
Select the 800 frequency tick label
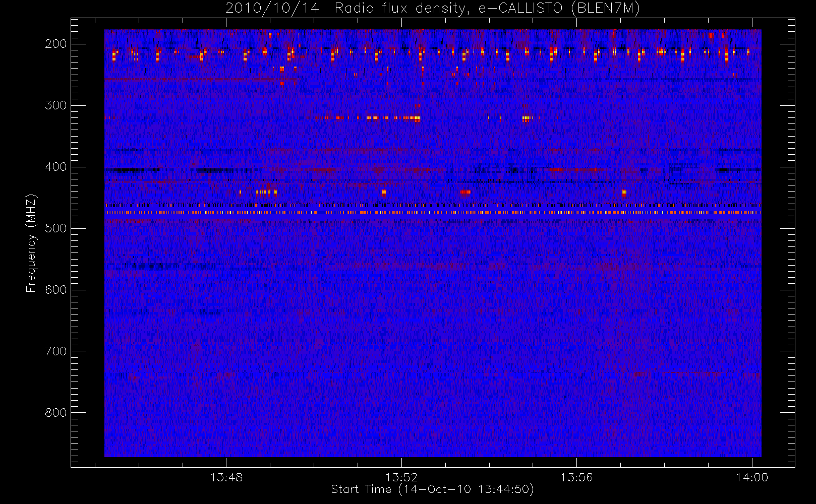click(x=55, y=413)
